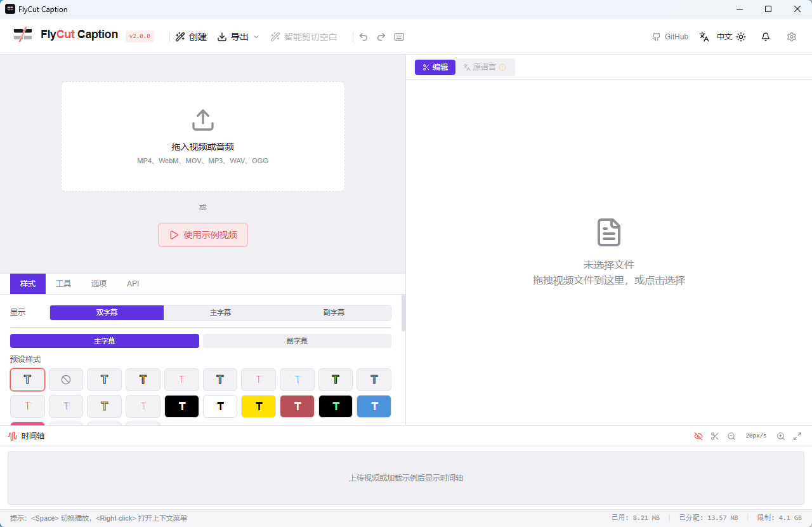
Task: Click the 创建 create button
Action: click(191, 37)
